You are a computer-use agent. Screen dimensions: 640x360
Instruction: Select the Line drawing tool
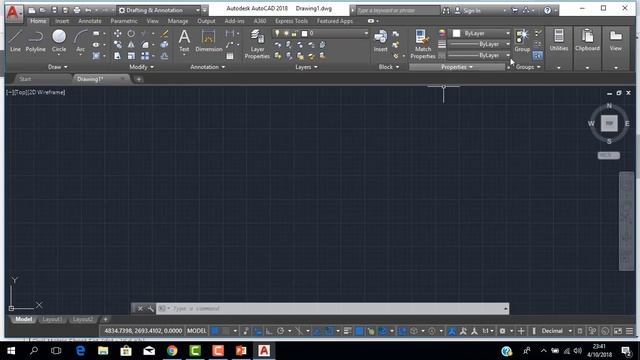click(15, 40)
